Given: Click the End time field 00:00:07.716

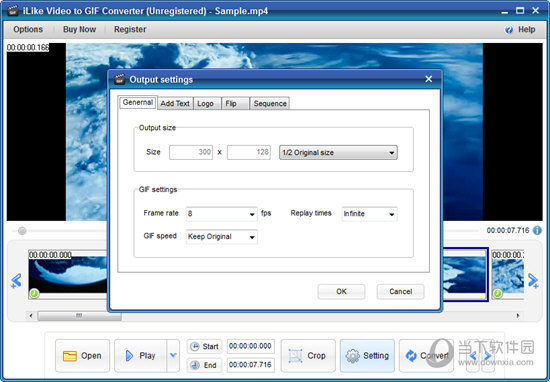Looking at the screenshot, I should pyautogui.click(x=250, y=365).
